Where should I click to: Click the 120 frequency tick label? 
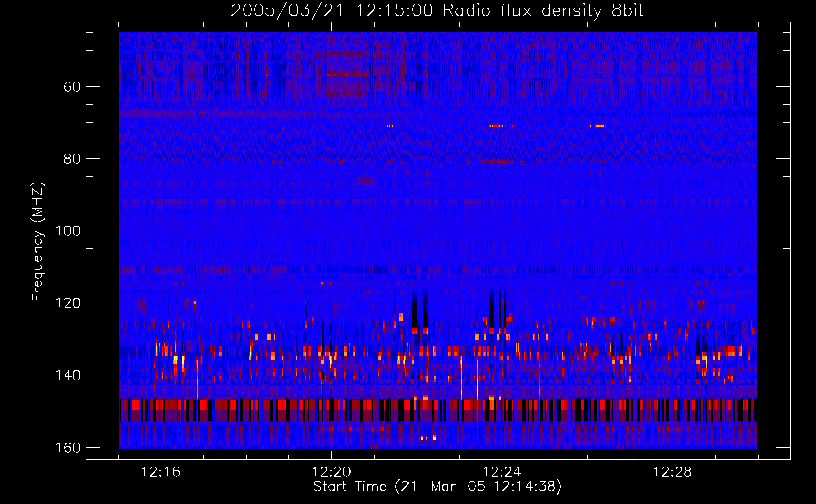(x=68, y=303)
